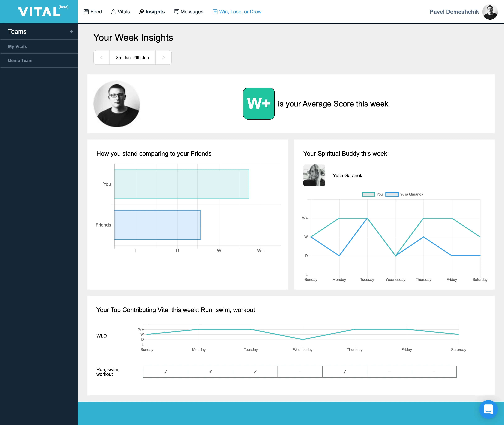Switch to the Insights tab
Image resolution: width=504 pixels, height=425 pixels.
tap(155, 11)
